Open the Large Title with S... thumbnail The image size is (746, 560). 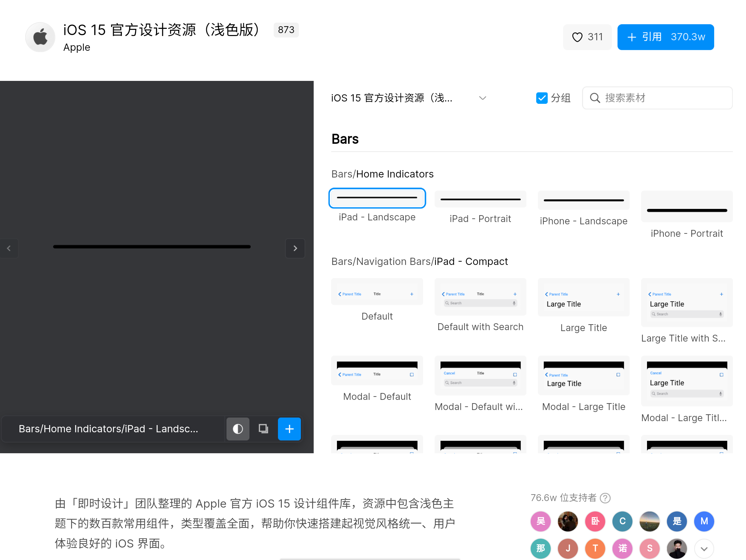[x=687, y=303]
